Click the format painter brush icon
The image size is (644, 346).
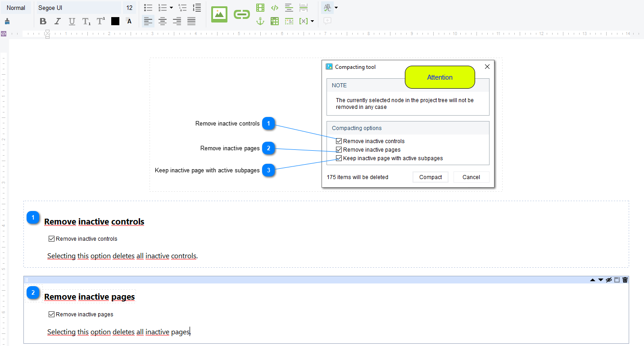pyautogui.click(x=7, y=21)
